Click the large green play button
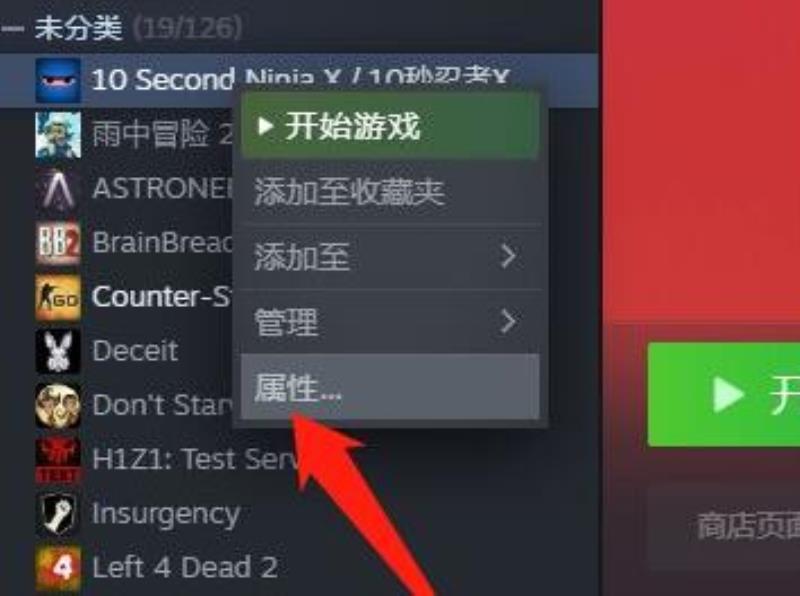This screenshot has height=596, width=800. pyautogui.click(x=723, y=394)
